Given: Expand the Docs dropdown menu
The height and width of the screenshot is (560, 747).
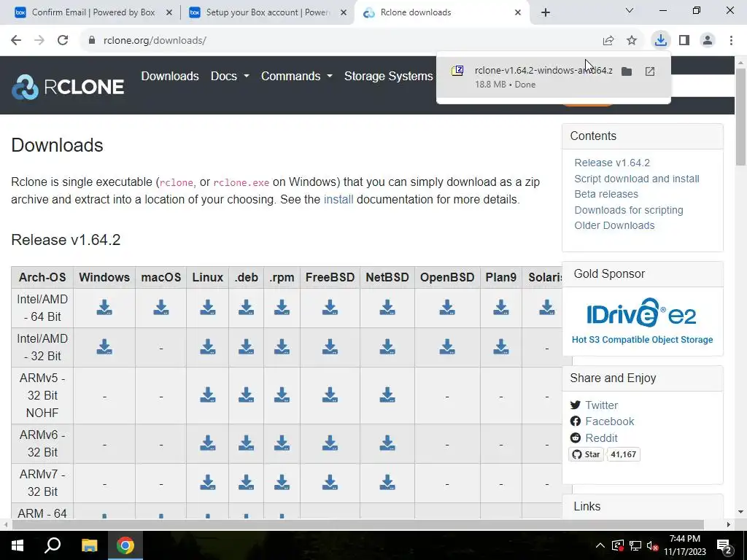Looking at the screenshot, I should [x=230, y=76].
